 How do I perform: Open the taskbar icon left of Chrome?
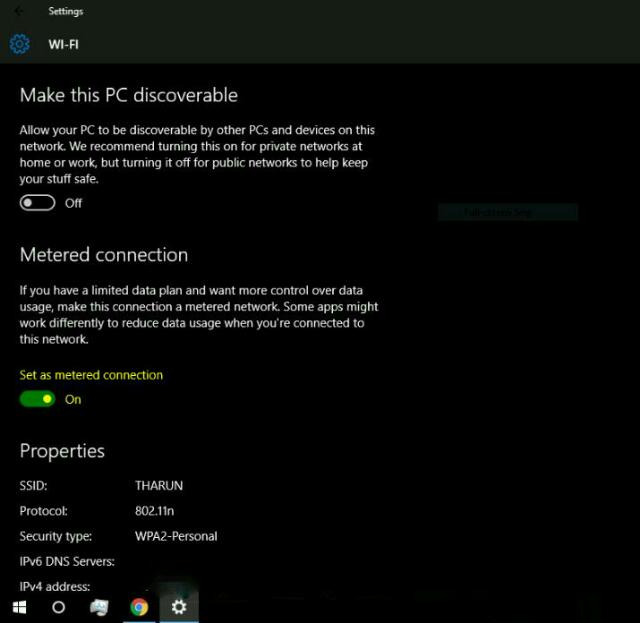pyautogui.click(x=99, y=606)
